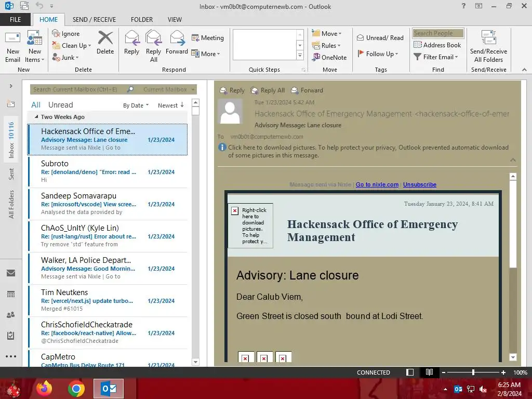Follow the Go to nixle.com link
The width and height of the screenshot is (532, 399).
[x=377, y=184]
